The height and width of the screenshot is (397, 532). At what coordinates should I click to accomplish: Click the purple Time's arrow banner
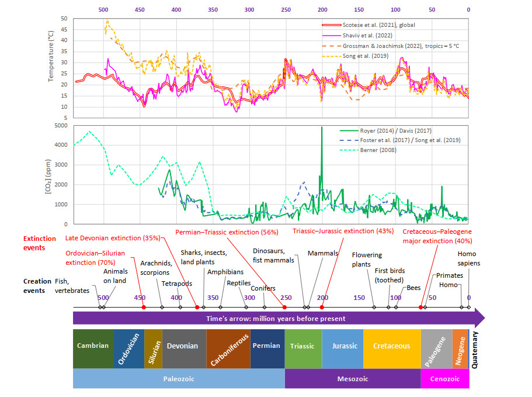pos(276,319)
